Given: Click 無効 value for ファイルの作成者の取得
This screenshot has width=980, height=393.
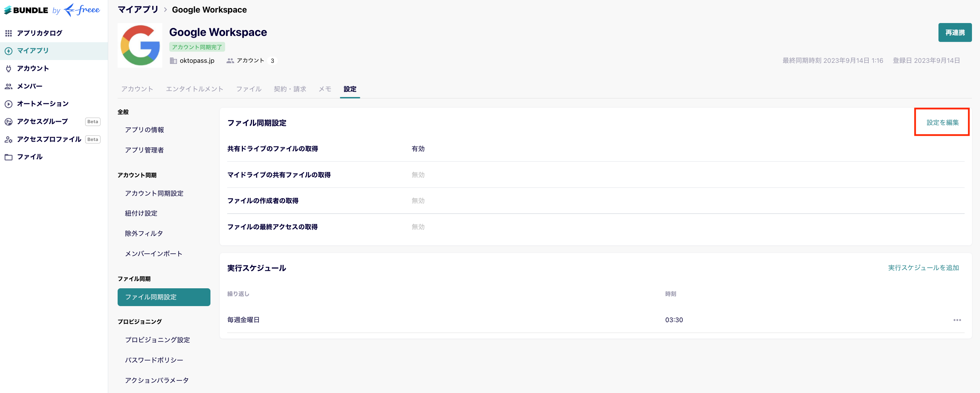Looking at the screenshot, I should [418, 201].
